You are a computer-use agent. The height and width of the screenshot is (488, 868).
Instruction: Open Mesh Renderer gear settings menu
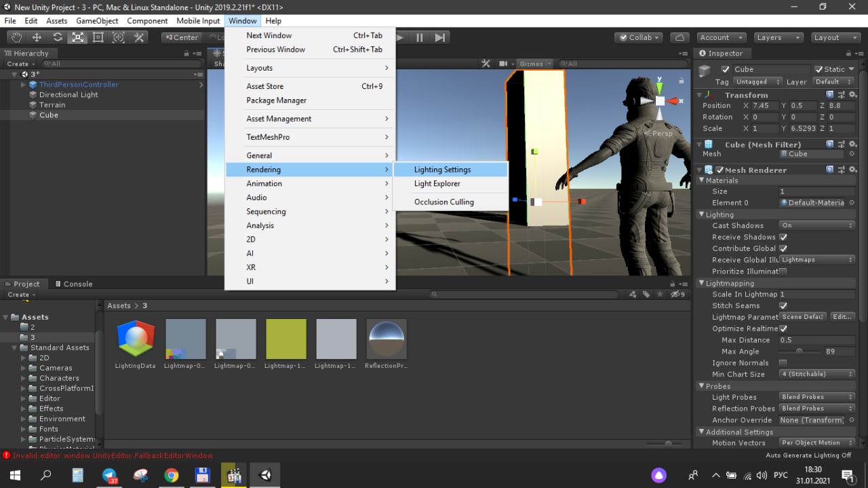point(852,170)
